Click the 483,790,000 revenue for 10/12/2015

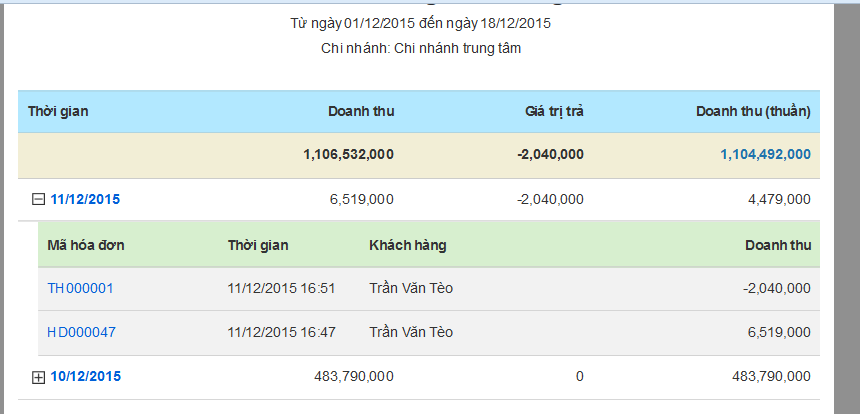click(354, 376)
